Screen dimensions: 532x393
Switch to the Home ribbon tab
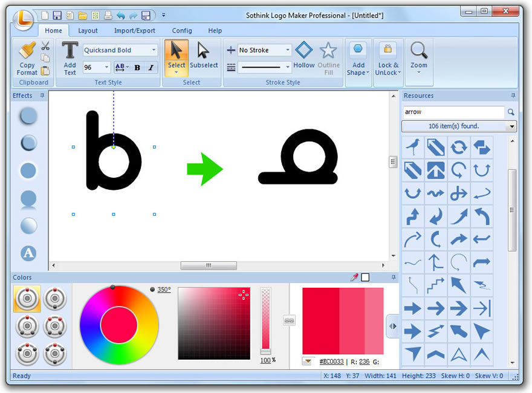(54, 31)
